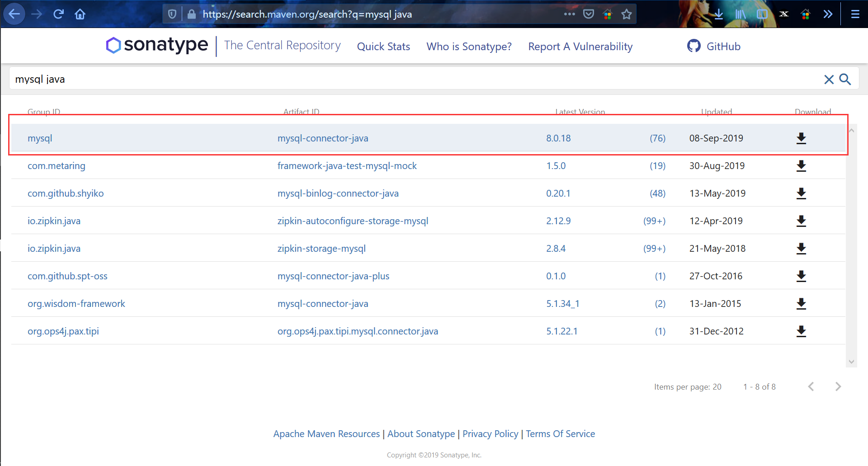Viewport: 868px width, 466px height.
Task: Download zipkin-autoconfigure-storage-mysql artifact
Action: coord(801,221)
